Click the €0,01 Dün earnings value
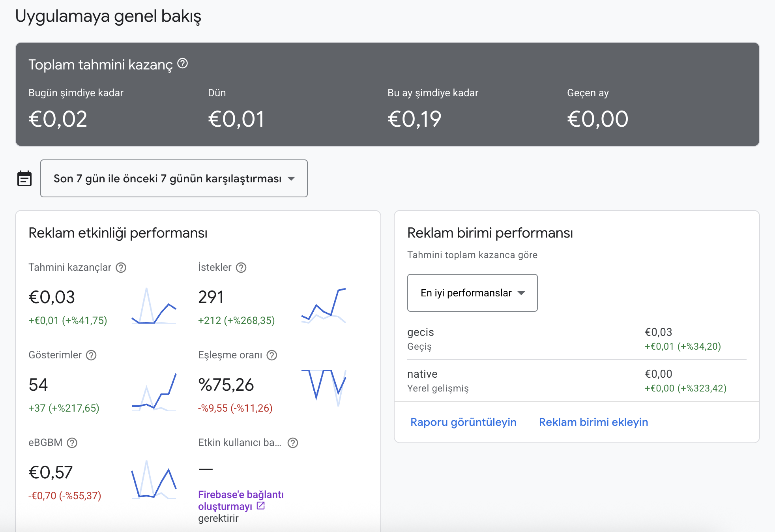 pos(236,119)
